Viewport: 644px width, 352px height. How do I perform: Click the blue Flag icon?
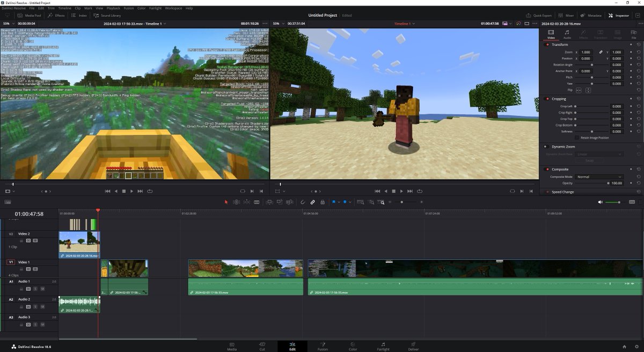pos(333,202)
